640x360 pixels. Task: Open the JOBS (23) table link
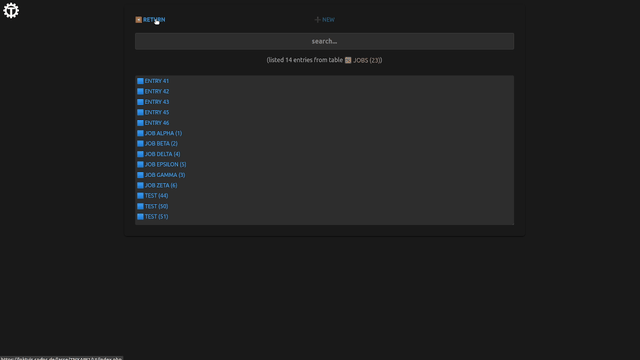[x=367, y=60]
